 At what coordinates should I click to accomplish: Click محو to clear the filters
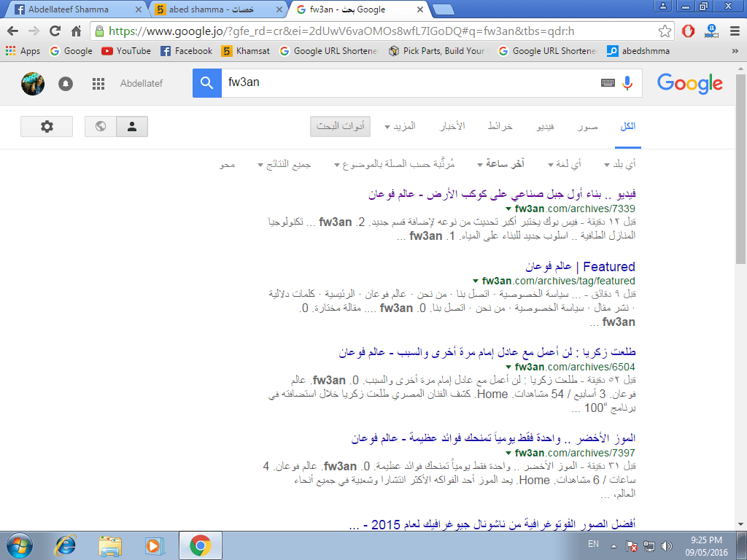tap(228, 165)
